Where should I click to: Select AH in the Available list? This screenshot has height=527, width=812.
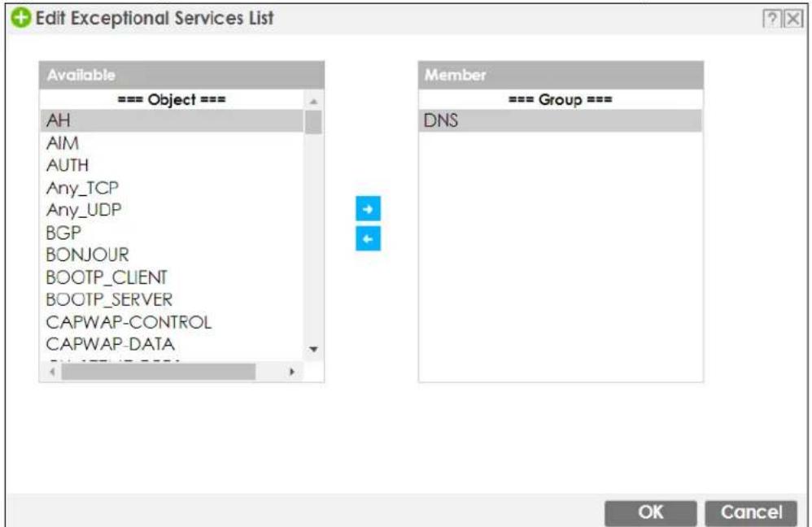(172, 120)
